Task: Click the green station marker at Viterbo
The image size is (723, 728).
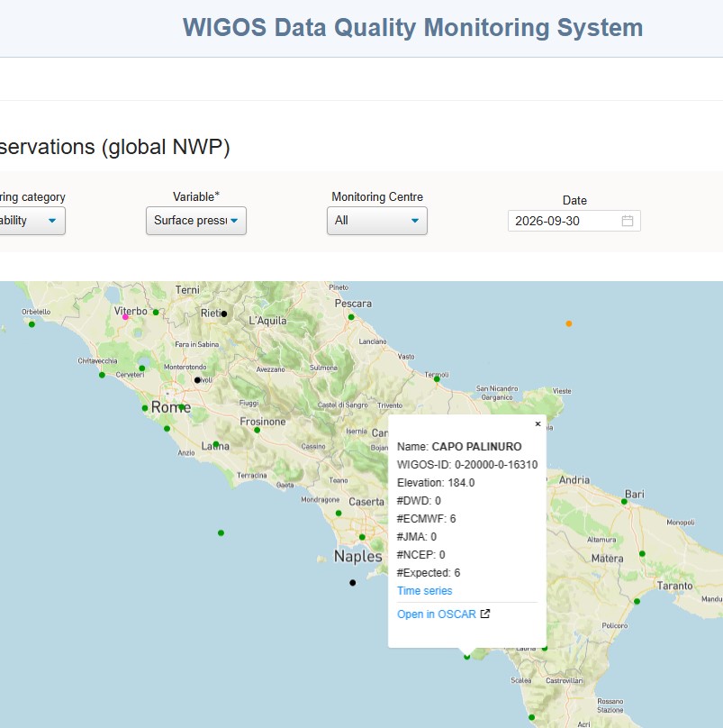Action: point(156,313)
